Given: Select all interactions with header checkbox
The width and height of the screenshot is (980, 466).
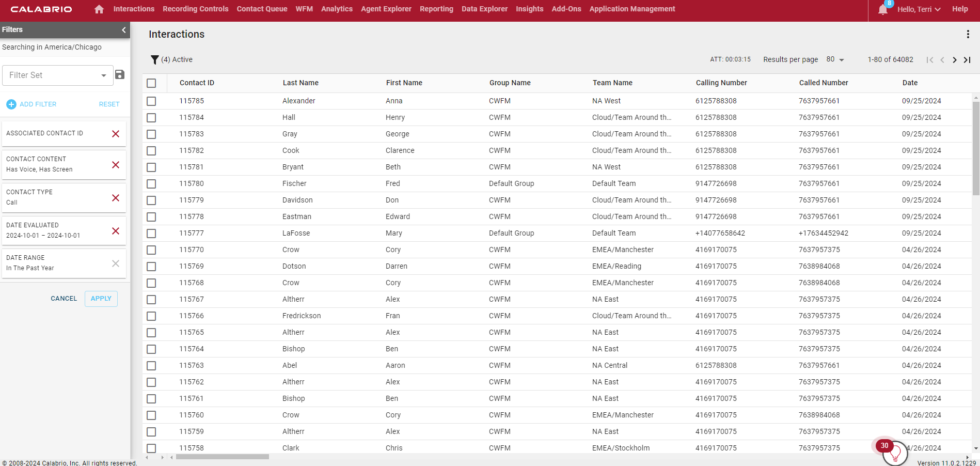Looking at the screenshot, I should 151,83.
